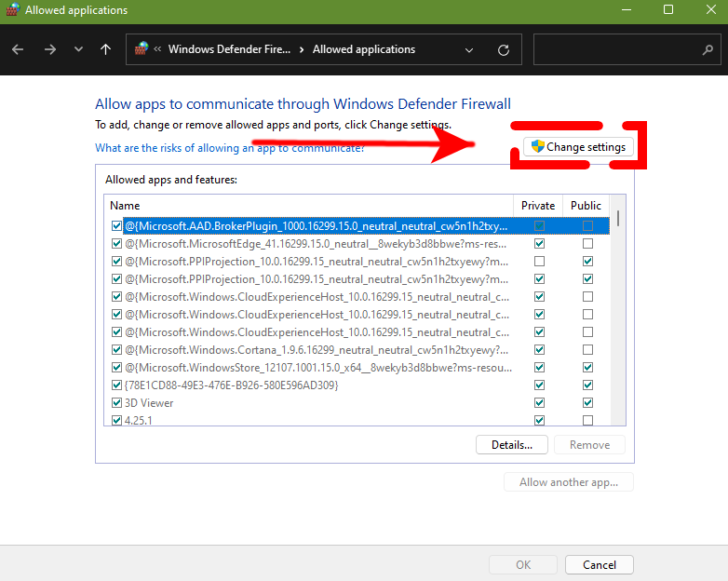Toggle the AAD.BrokerPlugin entry checkbox
This screenshot has width=728, height=581.
[x=116, y=225]
